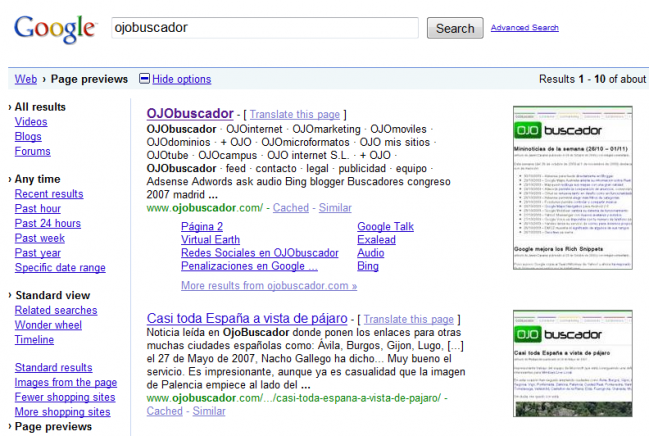
Task: Open the Audio sitelink
Action: tap(370, 253)
